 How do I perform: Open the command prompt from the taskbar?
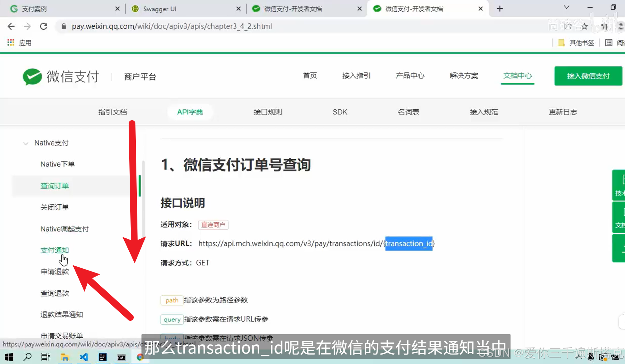pyautogui.click(x=122, y=357)
